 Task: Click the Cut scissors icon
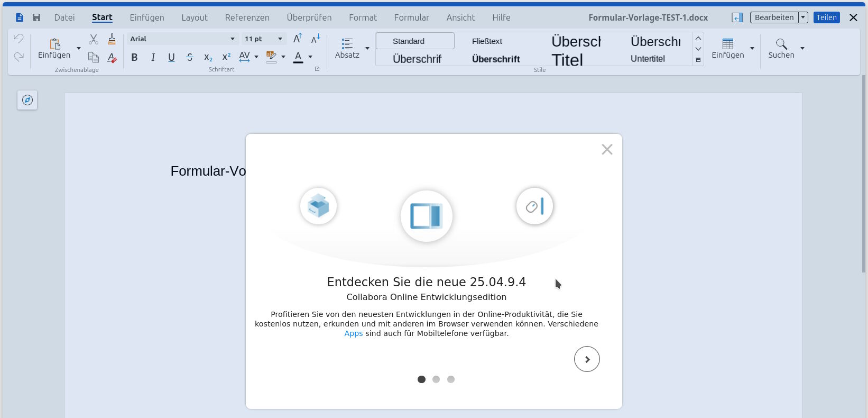click(x=94, y=39)
